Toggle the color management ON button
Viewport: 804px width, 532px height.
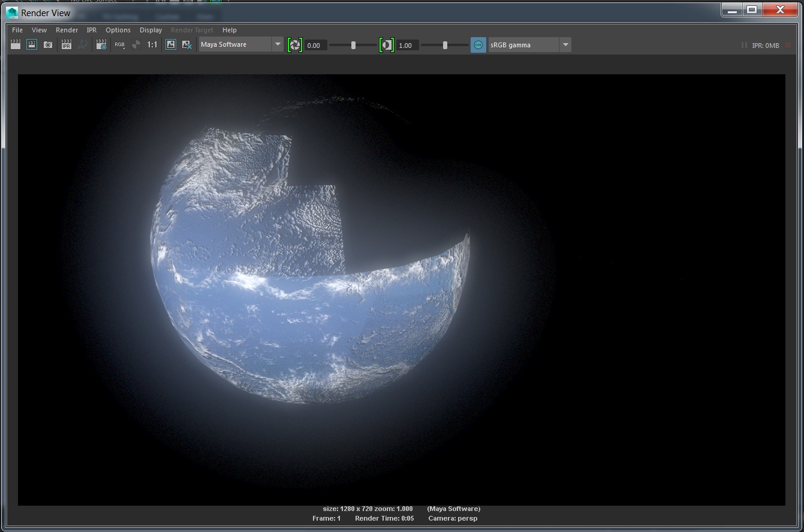[x=478, y=45]
